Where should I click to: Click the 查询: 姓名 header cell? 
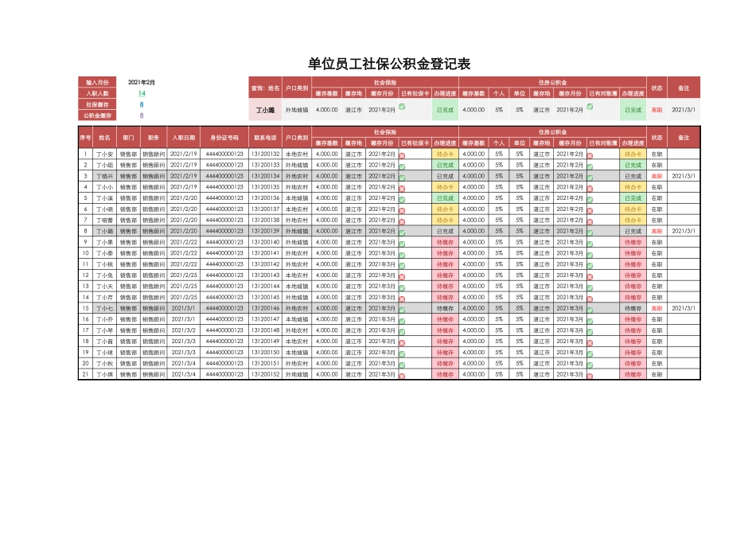click(265, 88)
